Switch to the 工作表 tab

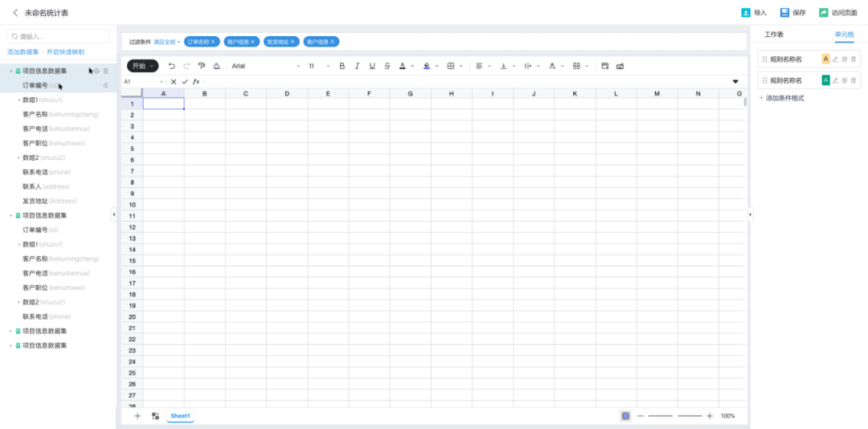(773, 35)
